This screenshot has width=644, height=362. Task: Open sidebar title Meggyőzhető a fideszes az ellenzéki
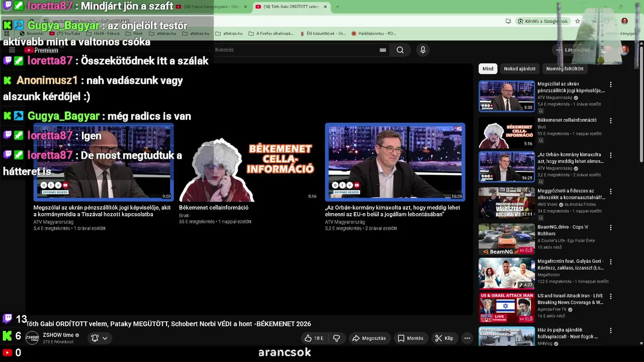[571, 194]
